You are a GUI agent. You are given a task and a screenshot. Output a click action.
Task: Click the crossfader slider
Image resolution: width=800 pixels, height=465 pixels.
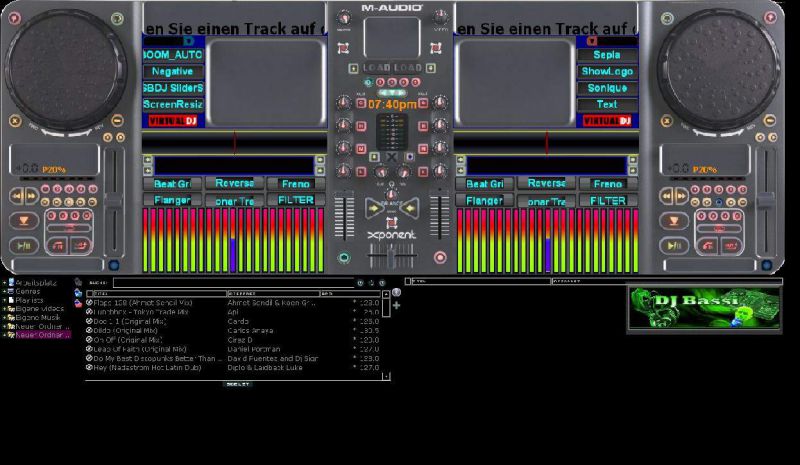[x=391, y=255]
